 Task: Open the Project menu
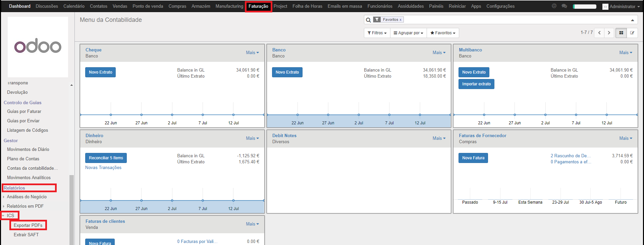point(280,6)
